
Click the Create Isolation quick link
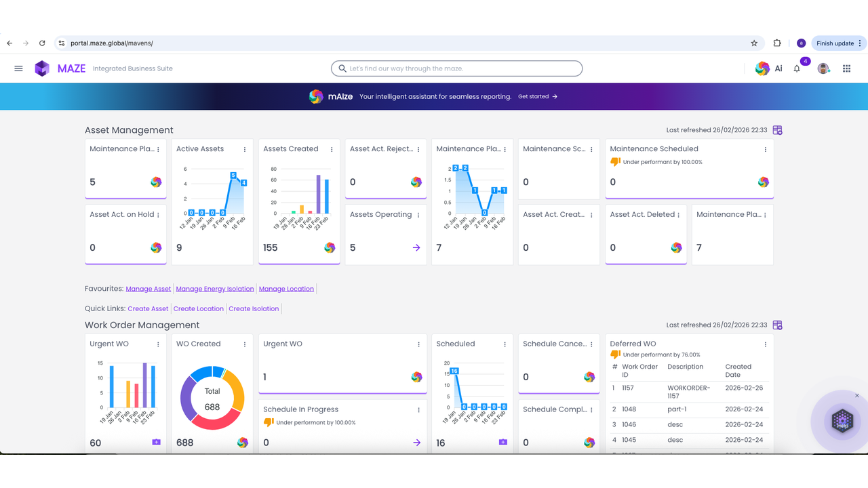(254, 308)
